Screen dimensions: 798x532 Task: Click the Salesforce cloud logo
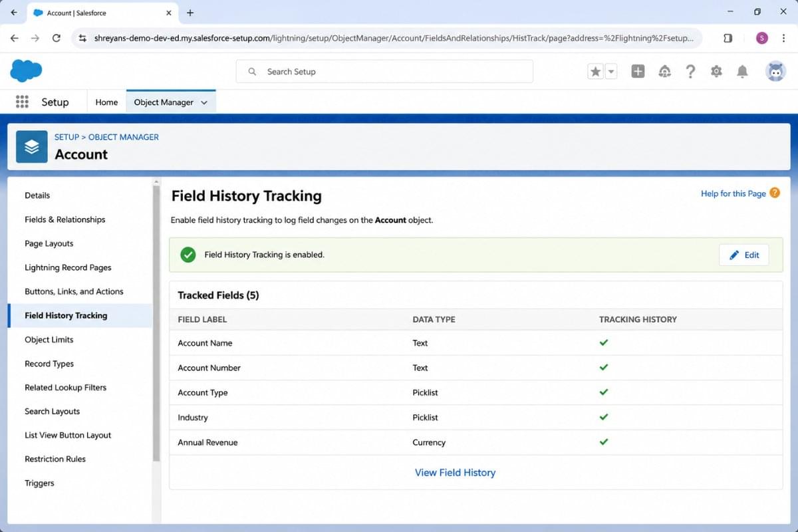tap(26, 70)
